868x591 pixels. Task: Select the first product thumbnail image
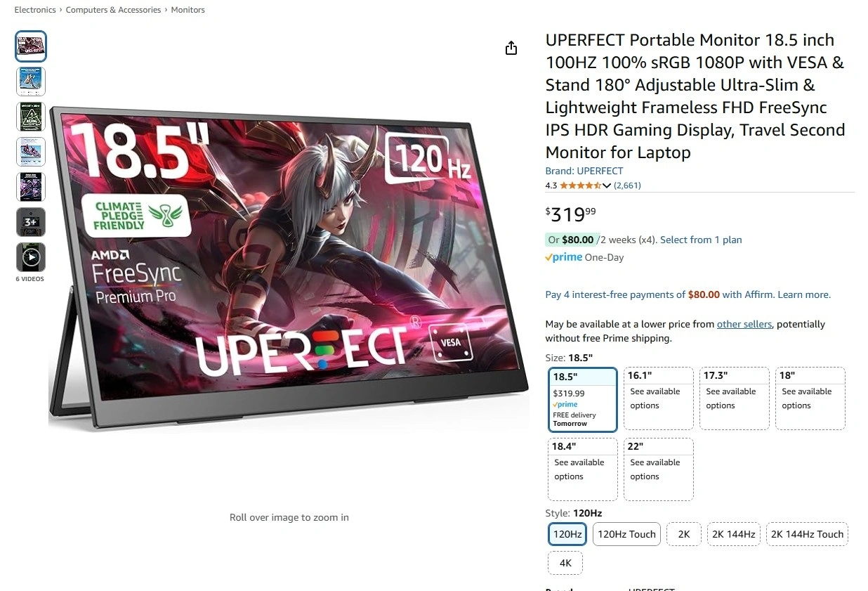(x=31, y=46)
